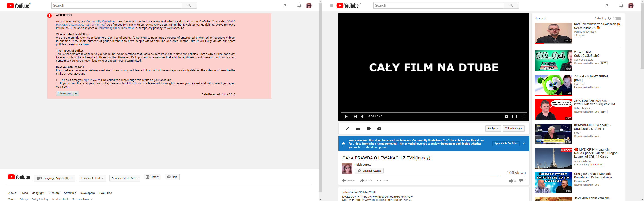
Task: Open Copyright footer link
Action: [38, 193]
